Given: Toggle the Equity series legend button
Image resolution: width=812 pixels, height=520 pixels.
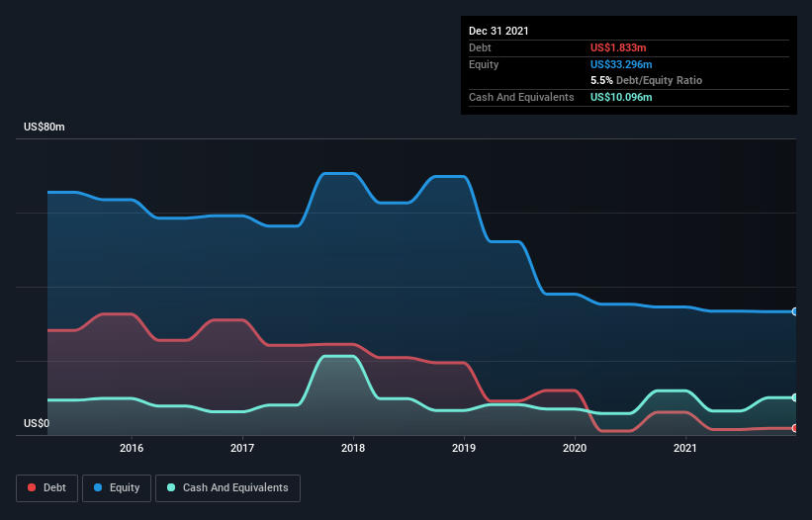Looking at the screenshot, I should click(x=117, y=488).
